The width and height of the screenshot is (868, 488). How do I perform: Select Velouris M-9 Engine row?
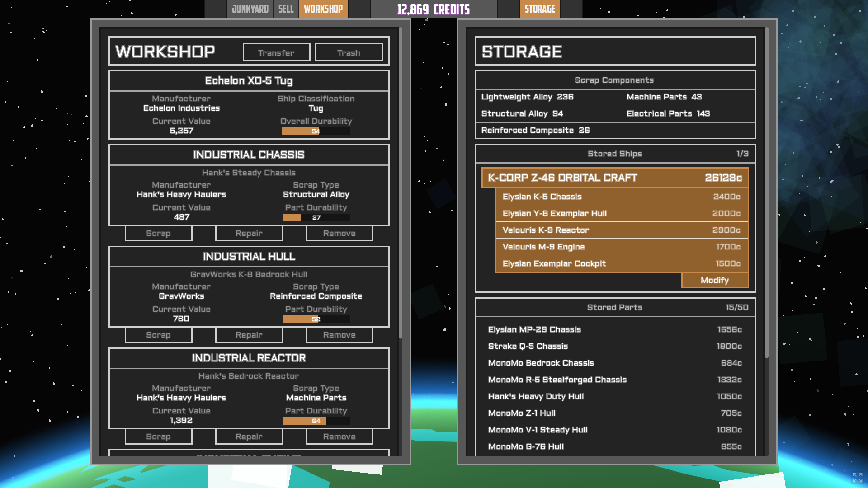point(622,247)
